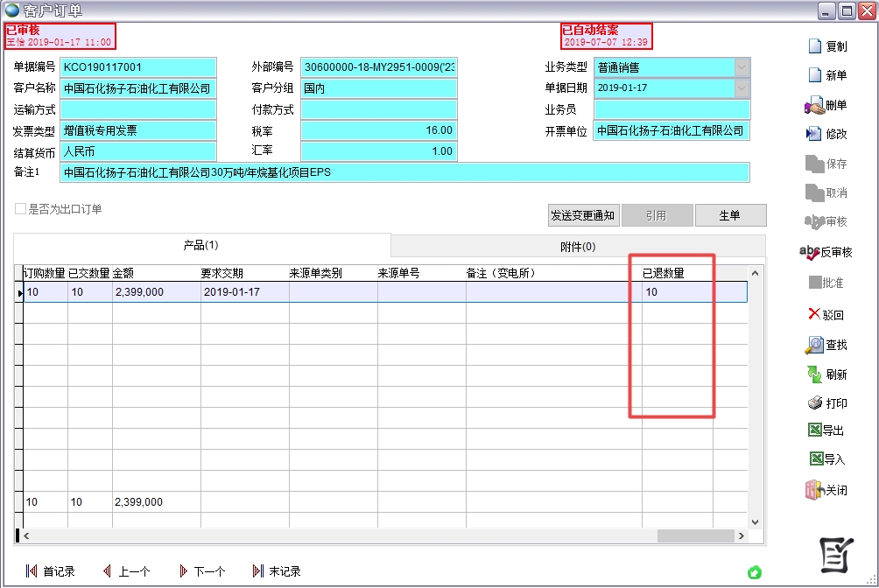Click the 反审核 un-approve icon
This screenshot has width=879, height=588.
(x=810, y=252)
